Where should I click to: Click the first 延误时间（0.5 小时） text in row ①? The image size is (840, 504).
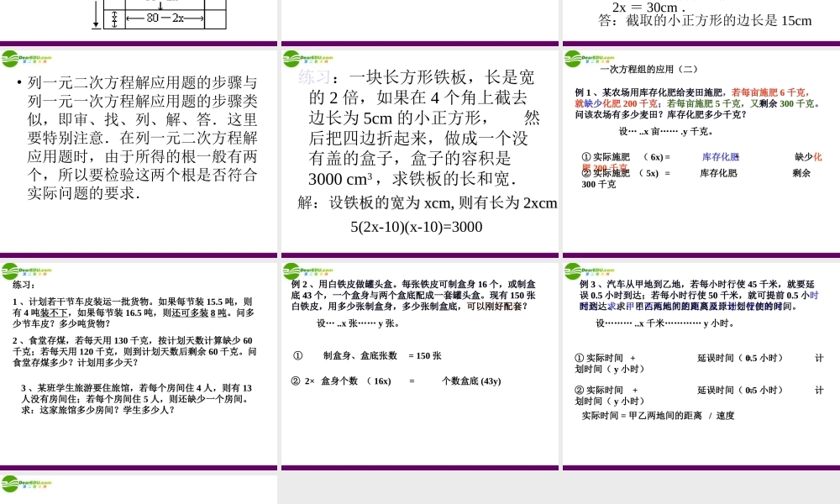pyautogui.click(x=740, y=358)
